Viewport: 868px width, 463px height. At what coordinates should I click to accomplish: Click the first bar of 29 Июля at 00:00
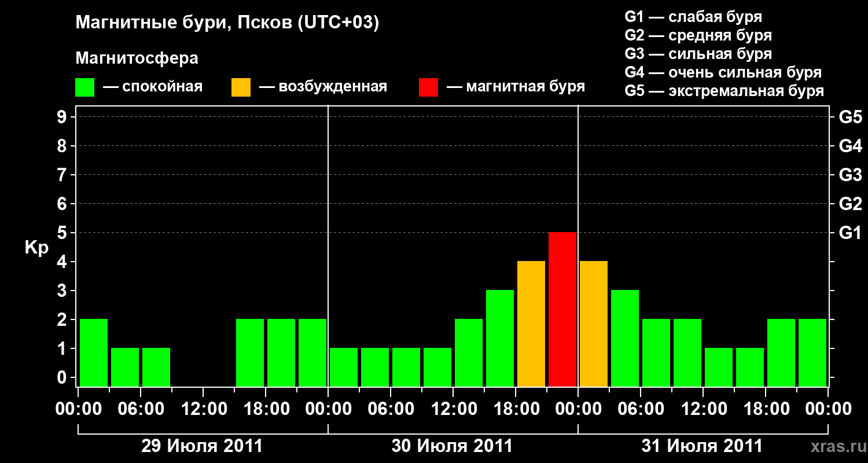click(x=94, y=352)
